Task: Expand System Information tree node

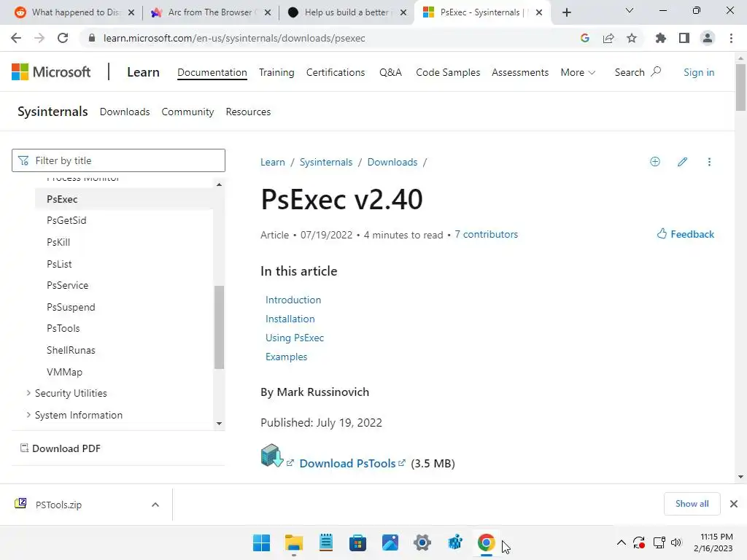Action: click(x=28, y=415)
